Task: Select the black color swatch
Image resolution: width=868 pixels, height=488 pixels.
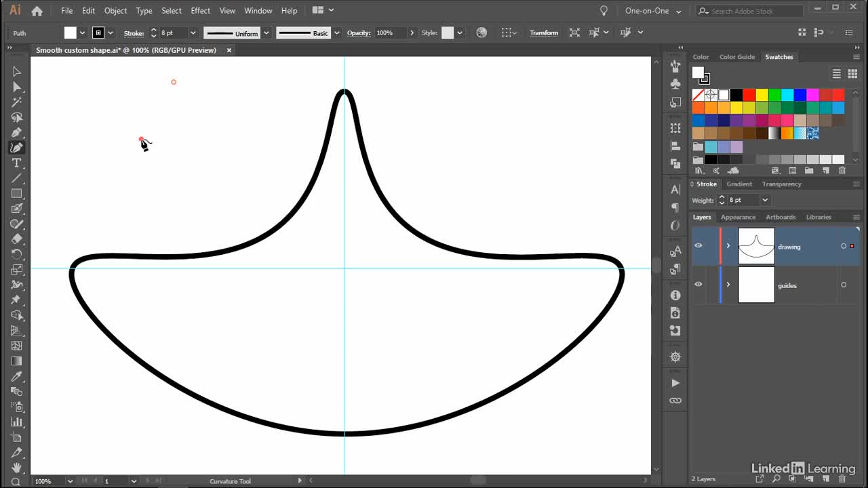Action: (736, 95)
